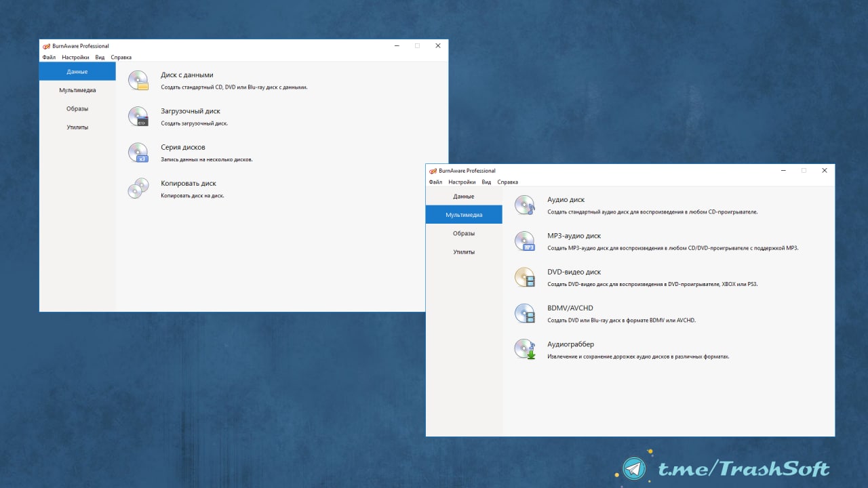This screenshot has height=488, width=868.
Task: Click the text "Создать загрузочный диск."
Action: pos(195,123)
